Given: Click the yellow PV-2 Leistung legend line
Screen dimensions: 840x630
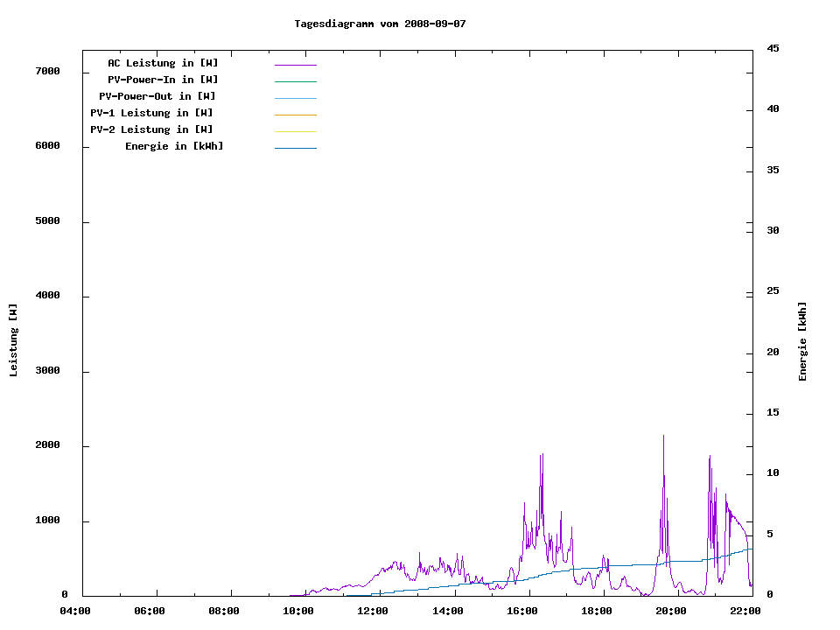Looking at the screenshot, I should pyautogui.click(x=295, y=131).
